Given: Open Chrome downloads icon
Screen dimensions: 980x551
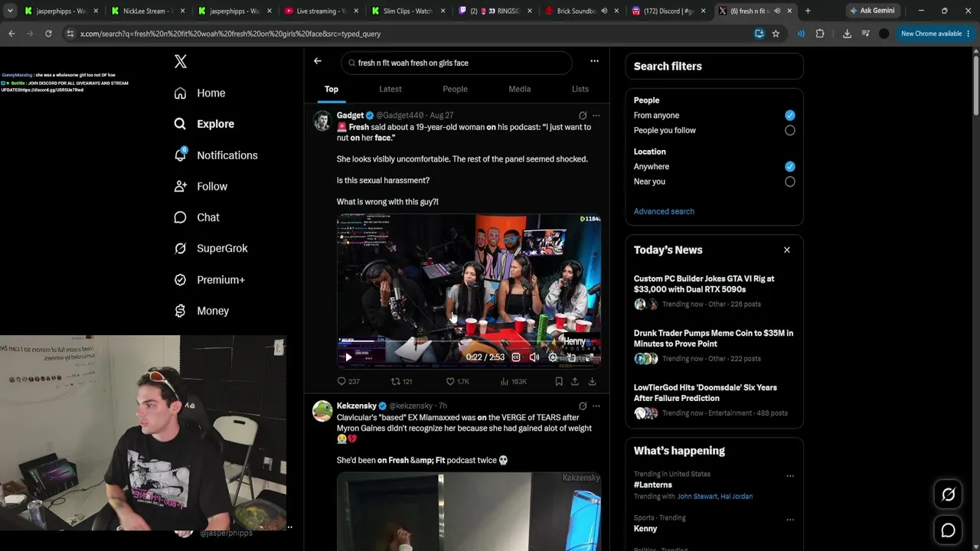Looking at the screenshot, I should pos(847,34).
